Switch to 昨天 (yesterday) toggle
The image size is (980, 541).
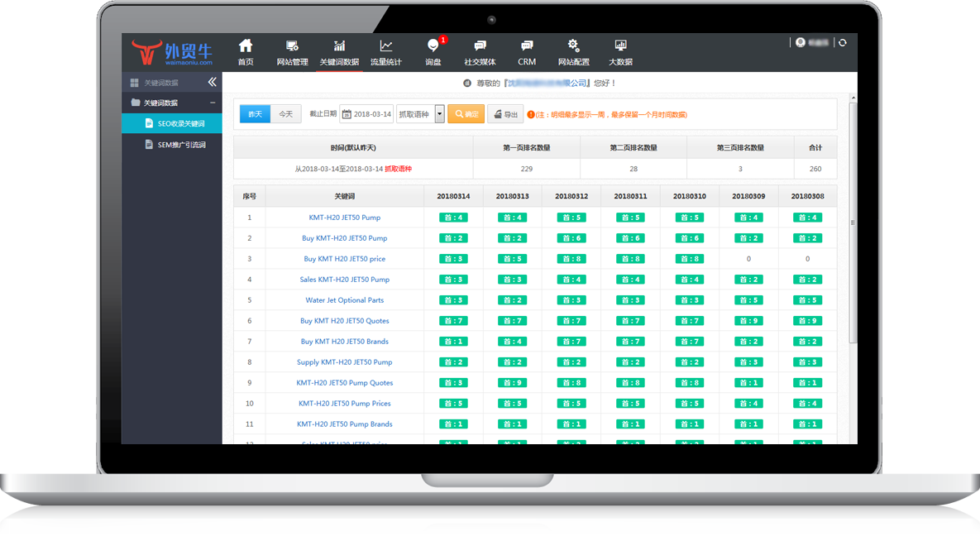[x=256, y=114]
